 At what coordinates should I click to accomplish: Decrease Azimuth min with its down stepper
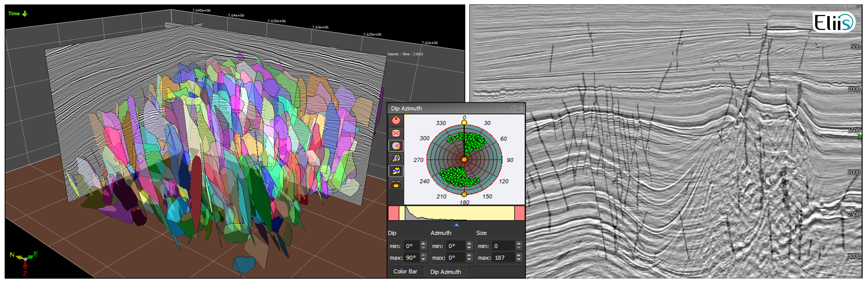[x=469, y=248]
